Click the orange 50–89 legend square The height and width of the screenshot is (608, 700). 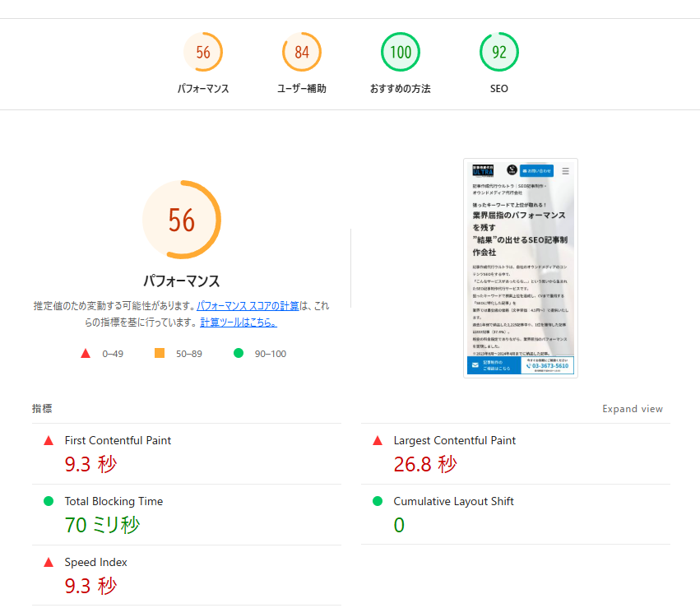160,353
